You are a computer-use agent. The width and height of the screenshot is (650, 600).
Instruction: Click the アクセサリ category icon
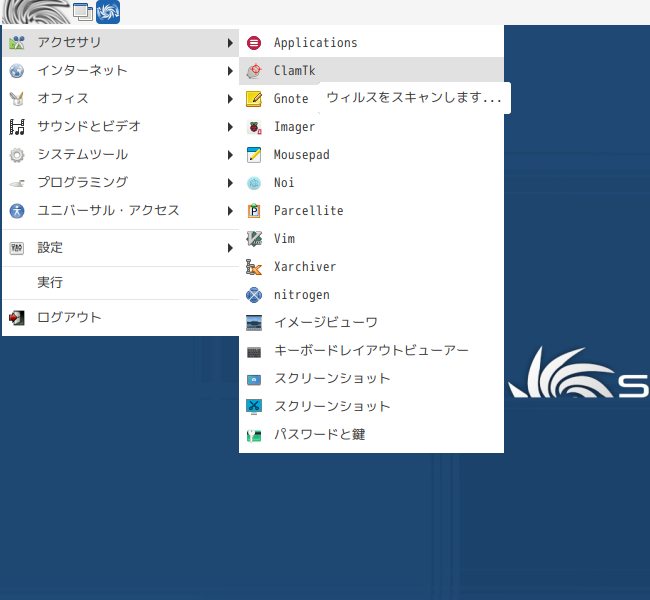coord(17,42)
